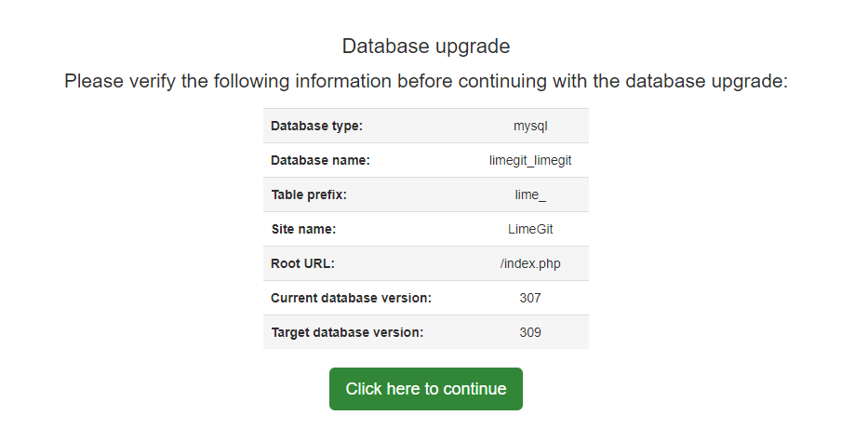The width and height of the screenshot is (868, 442).
Task: Select the 'Current database version:' label
Action: click(x=351, y=298)
